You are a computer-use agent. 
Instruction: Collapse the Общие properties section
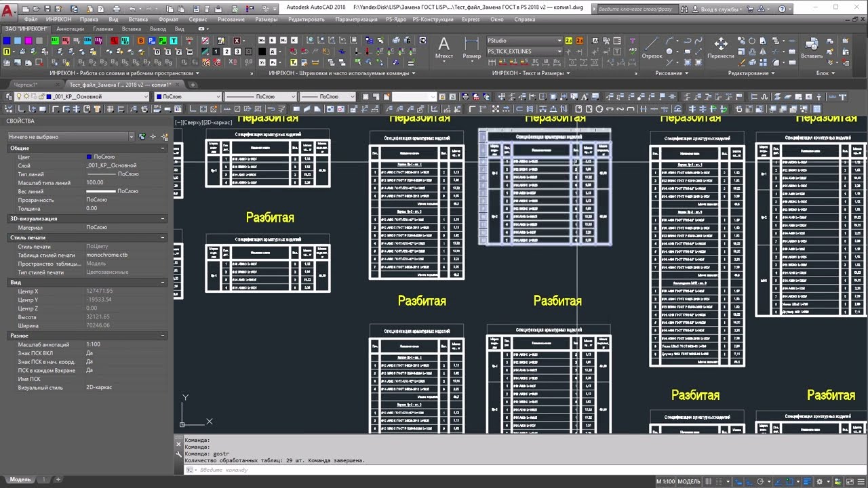pyautogui.click(x=163, y=148)
